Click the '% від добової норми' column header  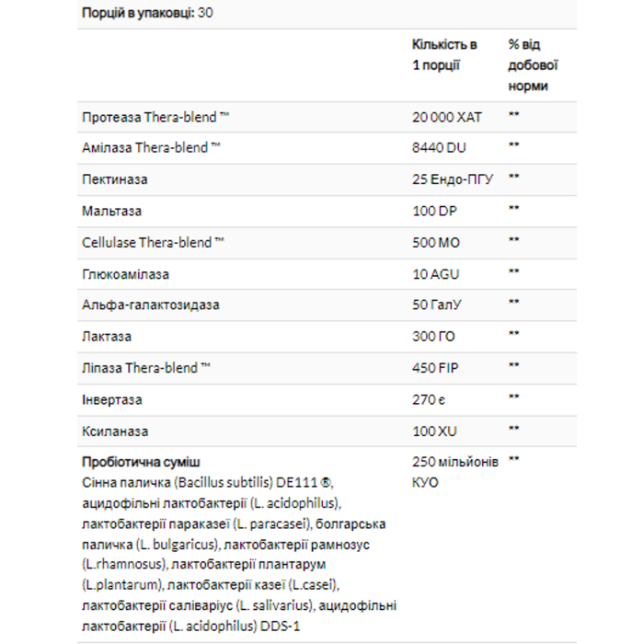(533, 65)
